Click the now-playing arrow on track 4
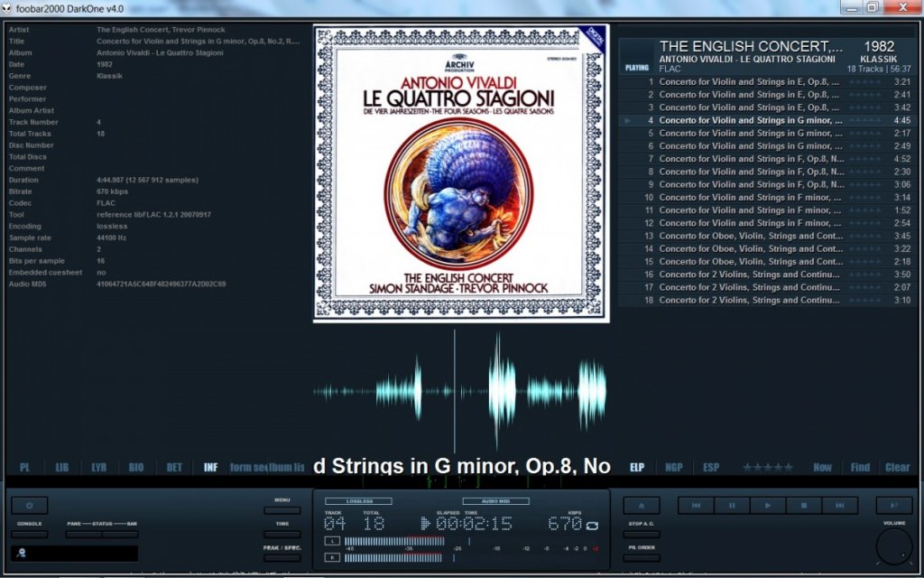The height and width of the screenshot is (578, 924). pyautogui.click(x=628, y=120)
